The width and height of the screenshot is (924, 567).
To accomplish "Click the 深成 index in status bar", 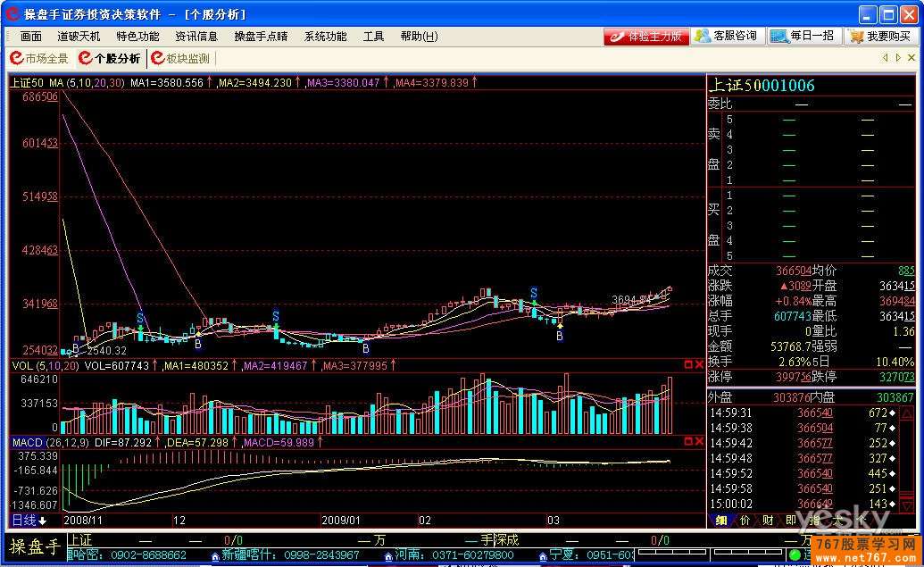I will (505, 540).
